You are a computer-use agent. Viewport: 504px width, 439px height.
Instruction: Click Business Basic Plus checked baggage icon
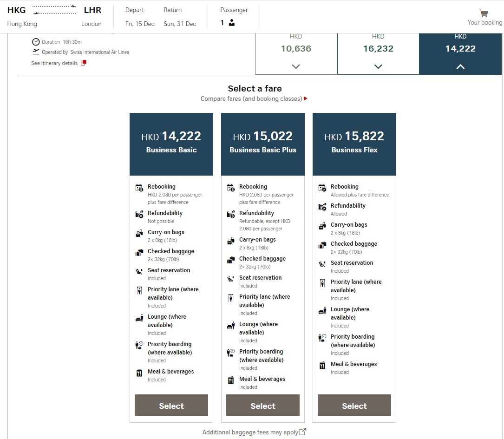click(x=231, y=260)
